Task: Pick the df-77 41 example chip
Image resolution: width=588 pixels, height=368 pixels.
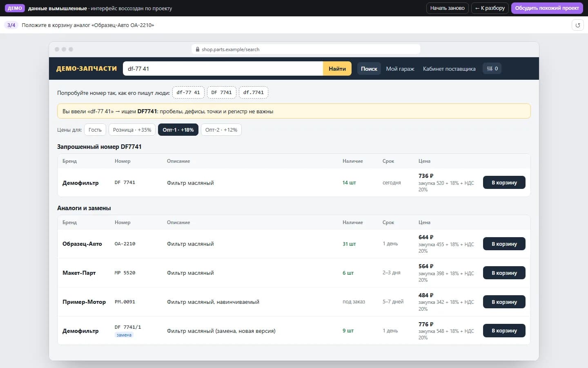Action: pos(188,92)
